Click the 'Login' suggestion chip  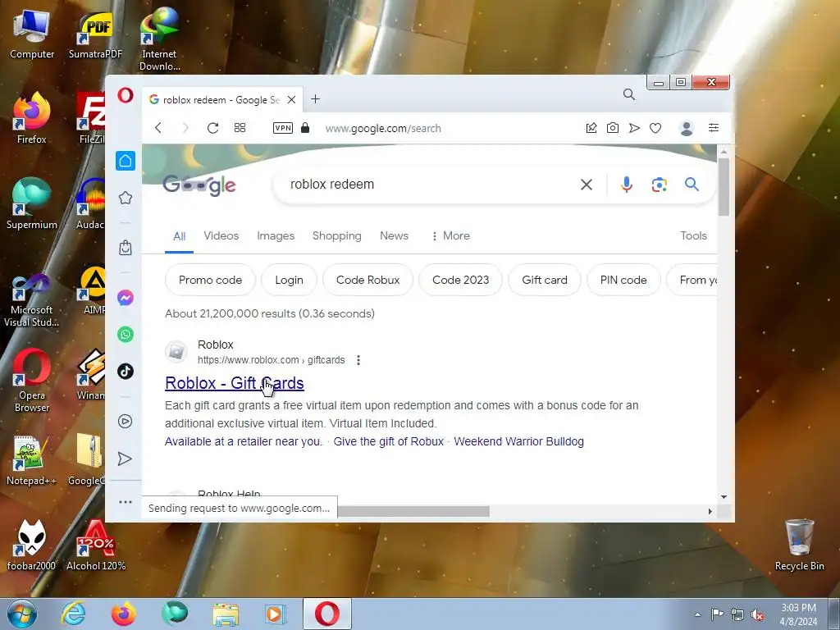(290, 280)
